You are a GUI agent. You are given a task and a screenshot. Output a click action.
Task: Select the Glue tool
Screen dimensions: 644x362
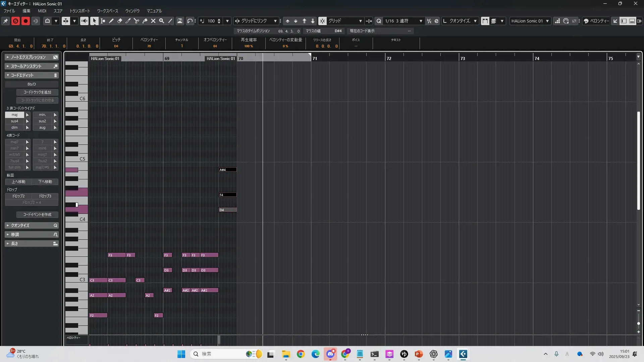(x=145, y=21)
